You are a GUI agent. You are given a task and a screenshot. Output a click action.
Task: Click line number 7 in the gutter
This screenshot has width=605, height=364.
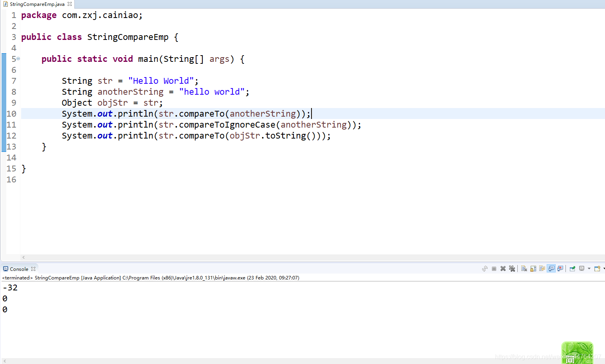(14, 81)
